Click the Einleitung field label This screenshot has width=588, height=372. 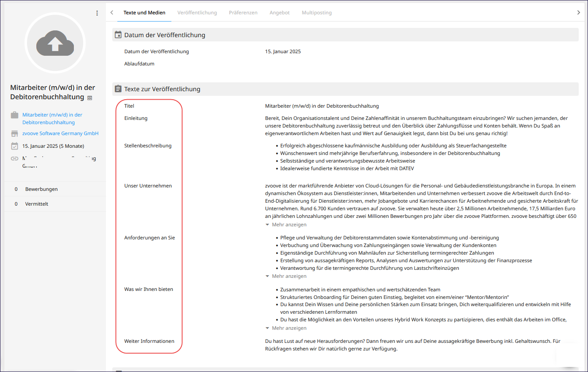[136, 118]
